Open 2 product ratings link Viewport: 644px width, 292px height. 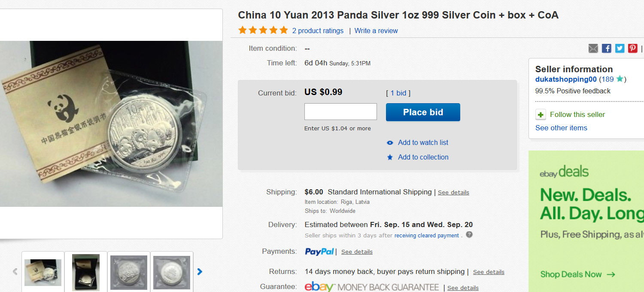coord(318,31)
